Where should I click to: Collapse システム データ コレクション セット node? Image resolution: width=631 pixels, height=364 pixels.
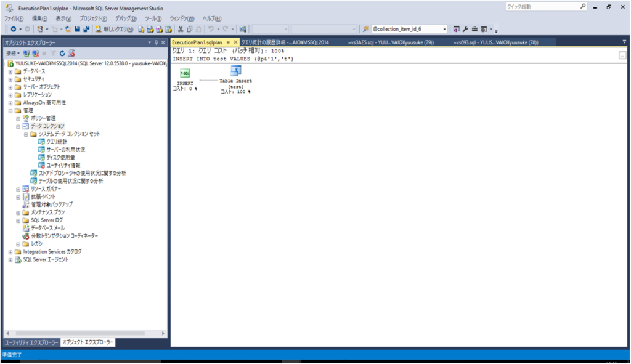(x=26, y=134)
